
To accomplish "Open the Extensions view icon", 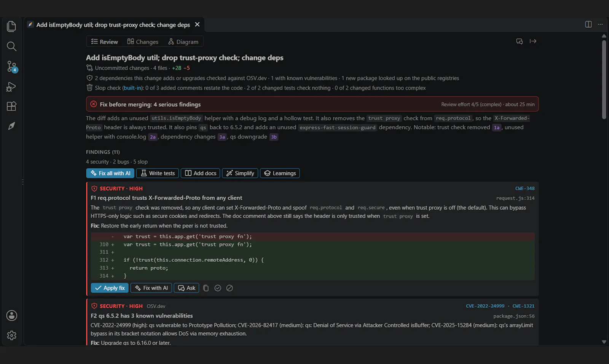I will 11,106.
